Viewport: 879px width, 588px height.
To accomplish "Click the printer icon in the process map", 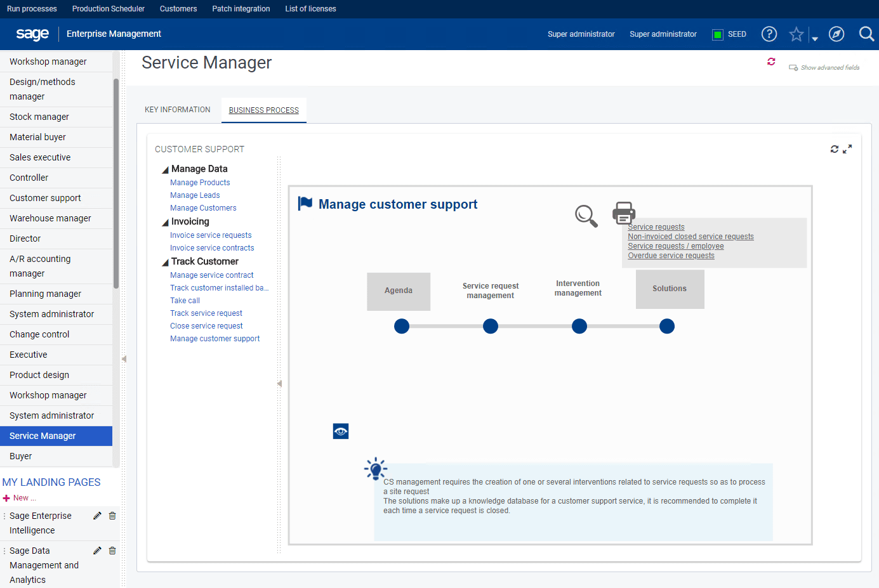I will (x=624, y=212).
